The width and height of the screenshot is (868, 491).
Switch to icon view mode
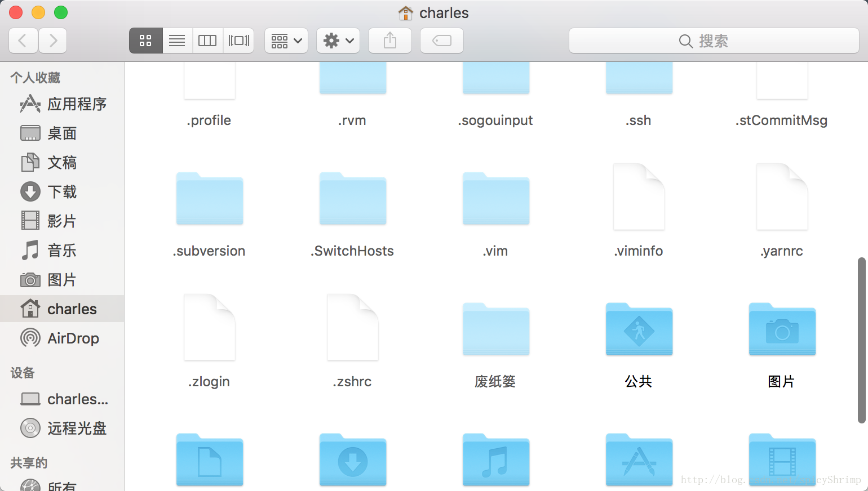(x=145, y=40)
